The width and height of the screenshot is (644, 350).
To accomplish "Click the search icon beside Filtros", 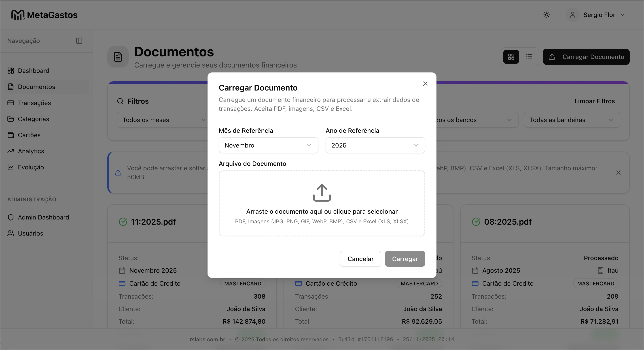I will (120, 101).
